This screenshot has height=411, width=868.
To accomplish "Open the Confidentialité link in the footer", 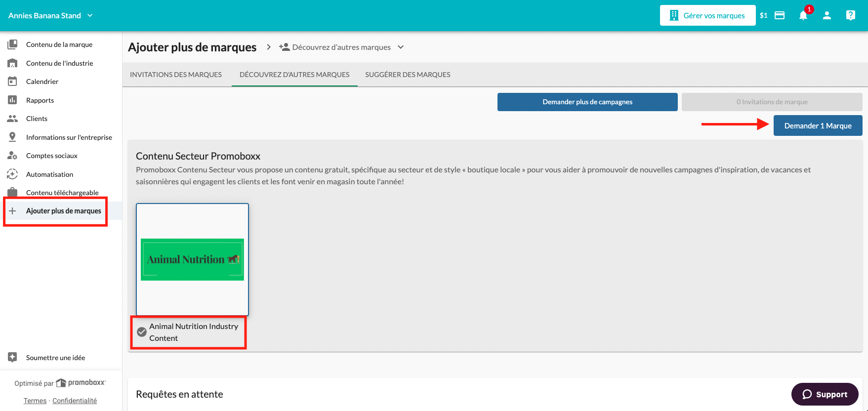I will [x=75, y=401].
